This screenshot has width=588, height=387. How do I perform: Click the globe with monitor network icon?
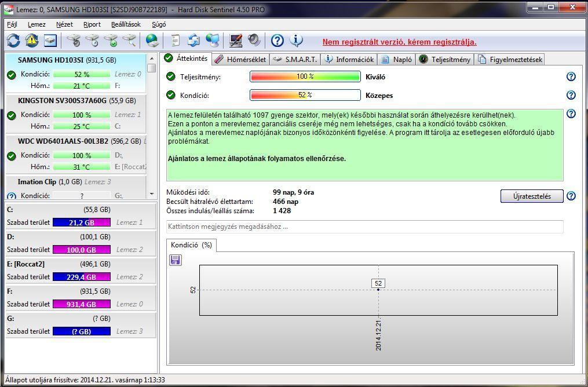[x=212, y=41]
